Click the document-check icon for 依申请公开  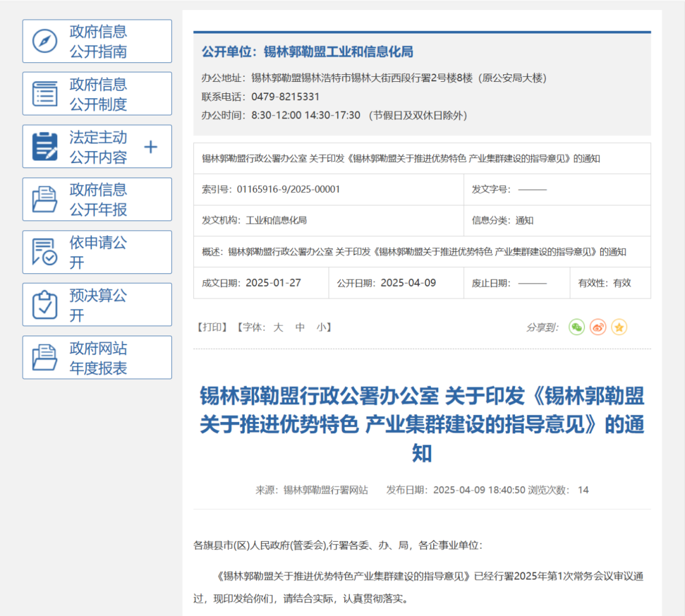[x=45, y=252]
